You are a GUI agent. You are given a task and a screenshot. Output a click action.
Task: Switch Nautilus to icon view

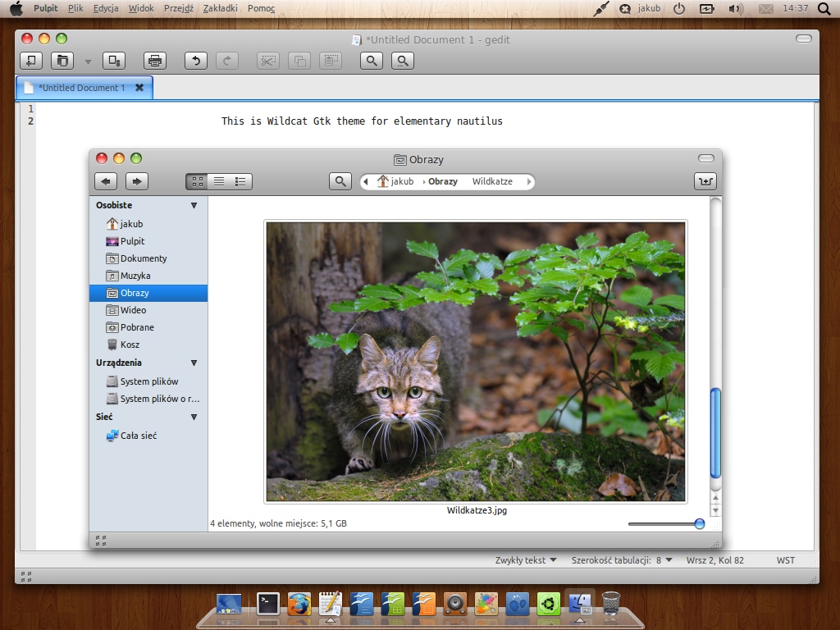tap(197, 181)
